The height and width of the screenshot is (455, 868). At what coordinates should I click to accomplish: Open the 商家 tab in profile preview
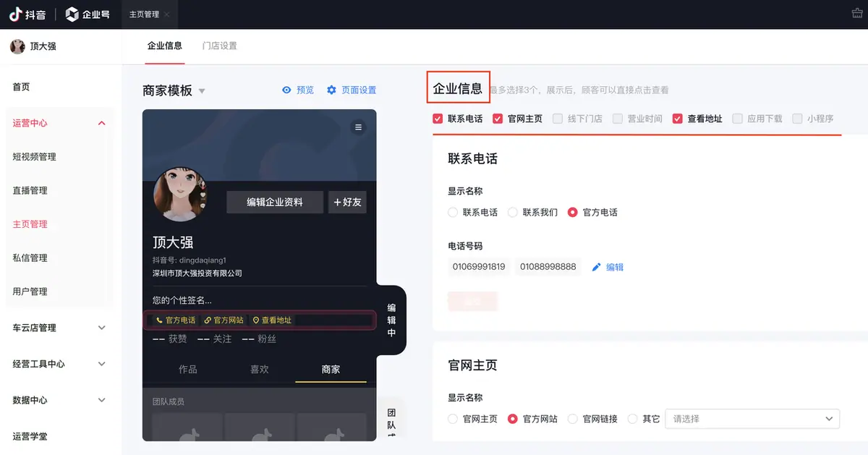click(x=331, y=369)
